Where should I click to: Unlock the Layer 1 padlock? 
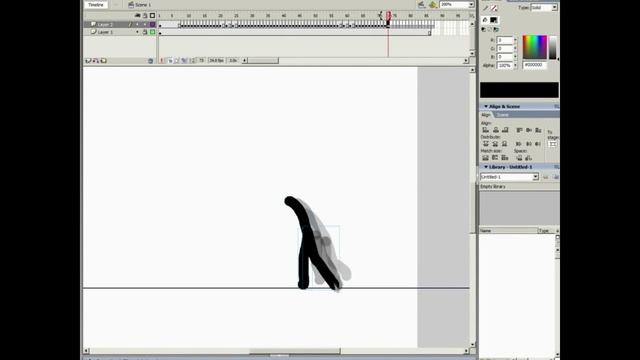coord(145,32)
